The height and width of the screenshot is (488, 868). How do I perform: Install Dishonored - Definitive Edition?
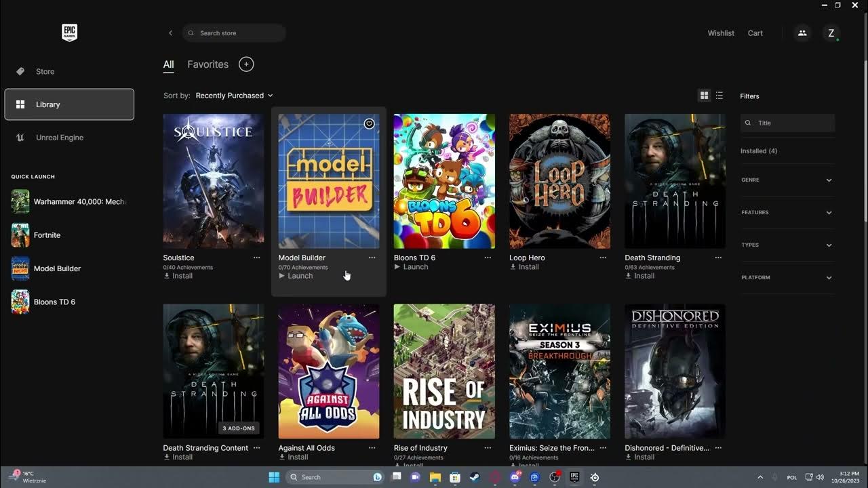639,457
